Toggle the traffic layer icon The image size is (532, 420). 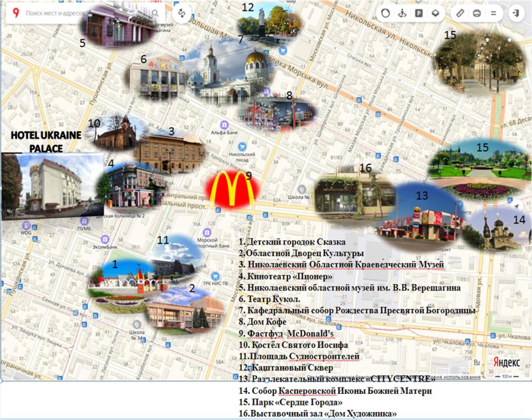point(385,13)
